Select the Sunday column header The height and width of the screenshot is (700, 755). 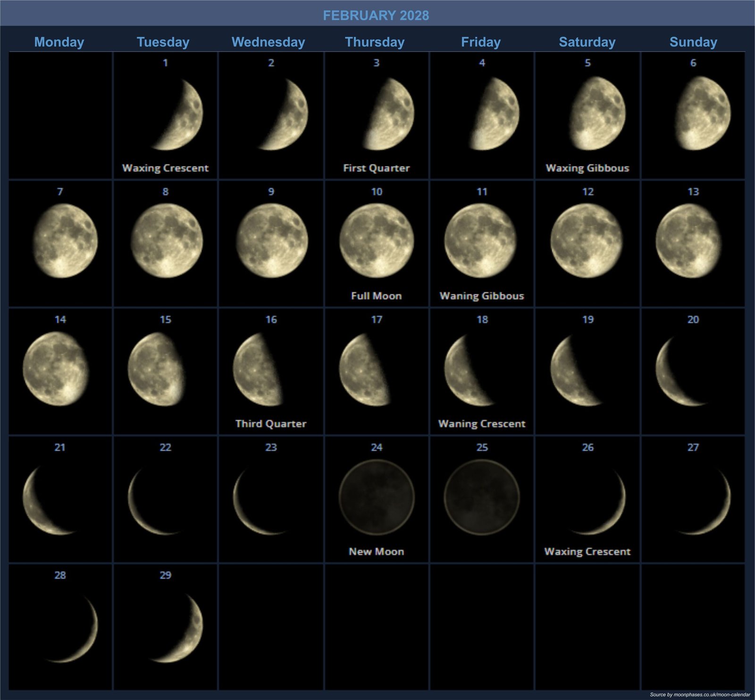[x=693, y=42]
